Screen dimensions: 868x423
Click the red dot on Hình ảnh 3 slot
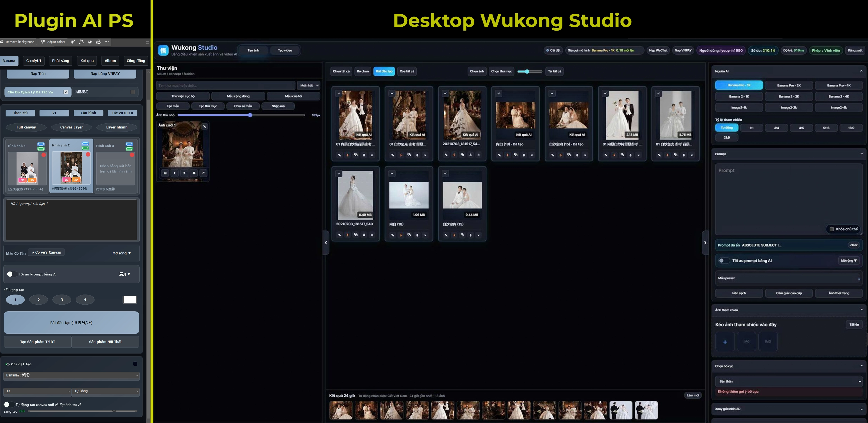tap(132, 155)
